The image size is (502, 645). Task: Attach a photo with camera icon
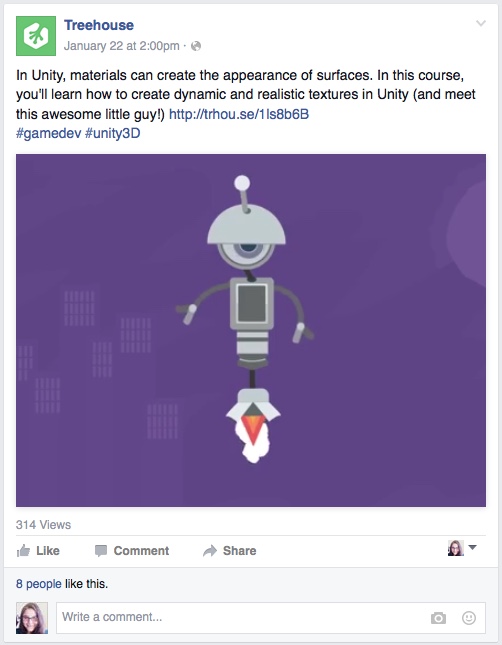click(438, 617)
